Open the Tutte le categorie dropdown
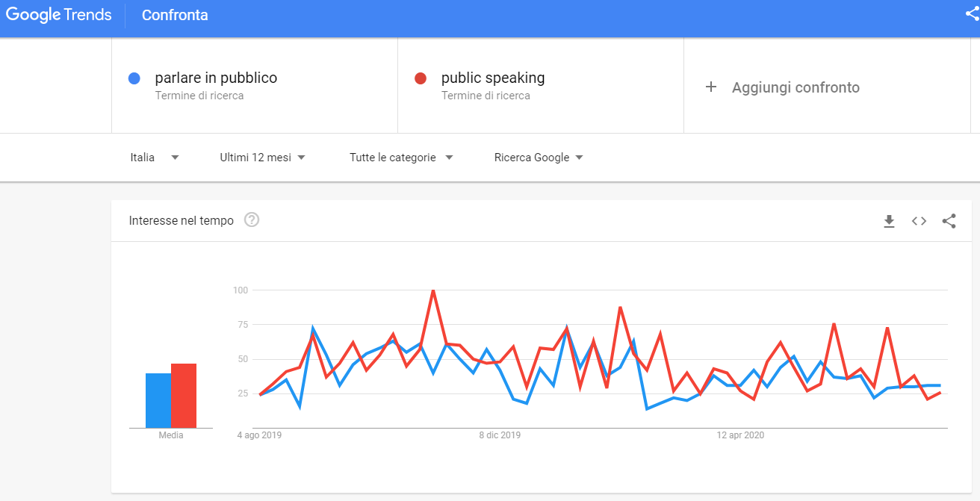Viewport: 980px width, 501px height. [401, 158]
